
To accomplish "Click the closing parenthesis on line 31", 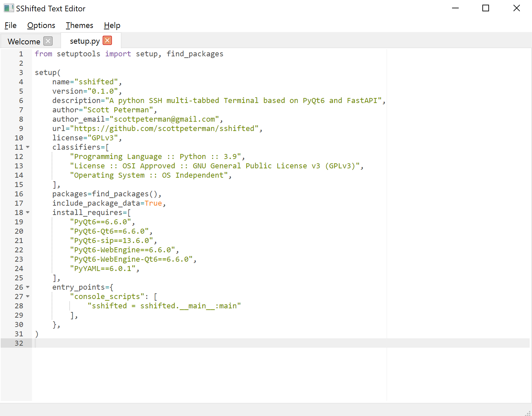I will point(37,334).
